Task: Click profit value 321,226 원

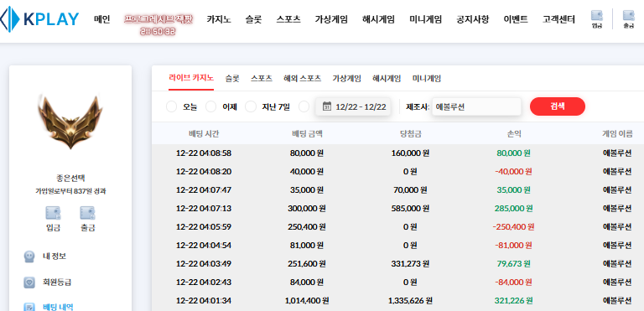Action: pos(514,301)
